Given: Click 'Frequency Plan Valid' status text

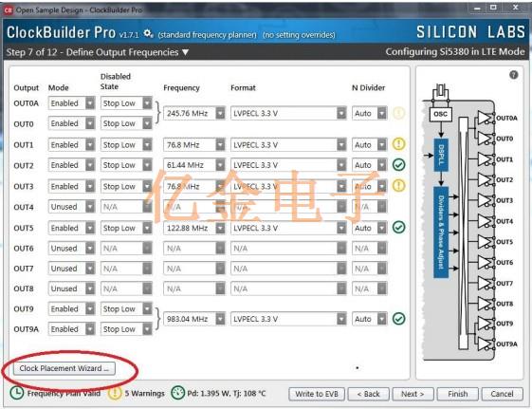Looking at the screenshot, I should [64, 394].
